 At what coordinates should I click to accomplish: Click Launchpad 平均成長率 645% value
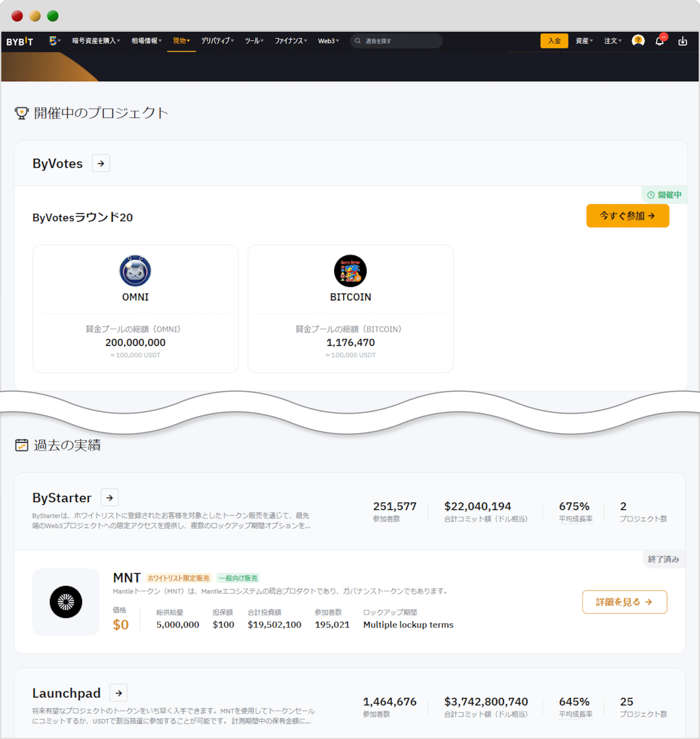coord(574,702)
